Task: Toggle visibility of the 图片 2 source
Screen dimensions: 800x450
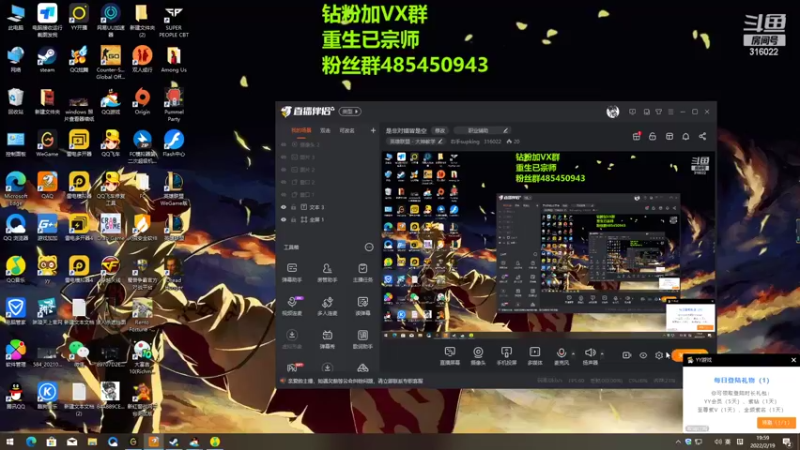Action: tap(284, 169)
